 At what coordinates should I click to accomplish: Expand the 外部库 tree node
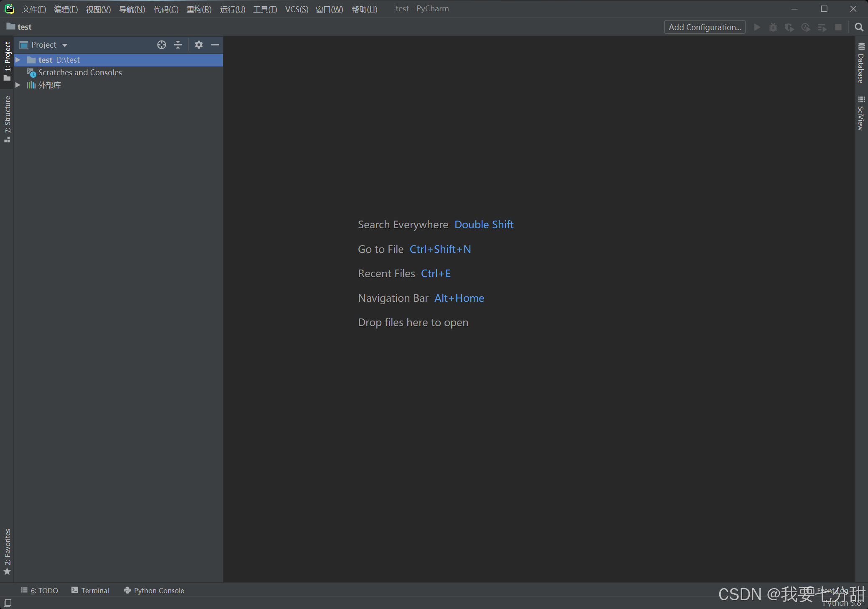coord(18,85)
